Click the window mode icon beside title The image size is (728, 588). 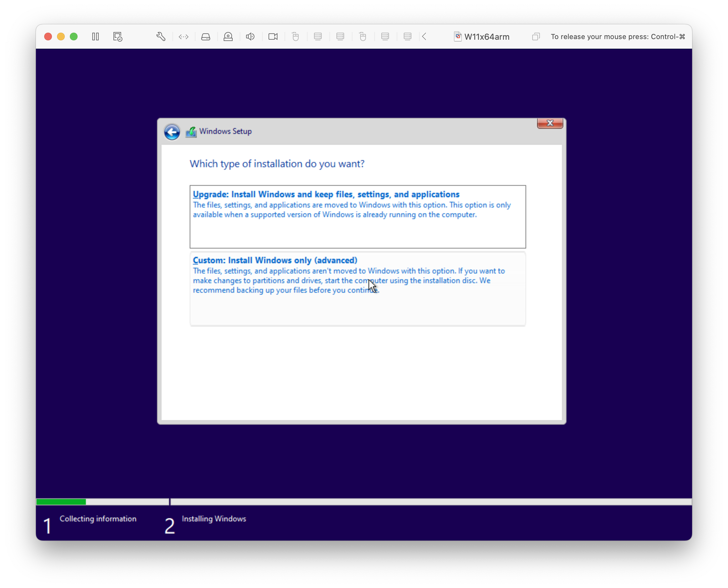point(535,36)
